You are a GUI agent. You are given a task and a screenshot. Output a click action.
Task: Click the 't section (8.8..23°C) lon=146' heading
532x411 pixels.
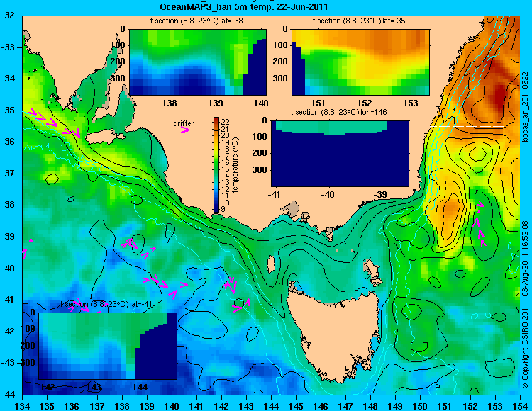click(338, 112)
